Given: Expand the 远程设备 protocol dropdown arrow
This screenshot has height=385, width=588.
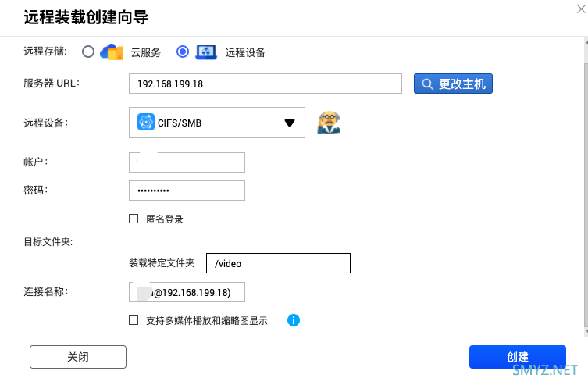Looking at the screenshot, I should (x=289, y=123).
